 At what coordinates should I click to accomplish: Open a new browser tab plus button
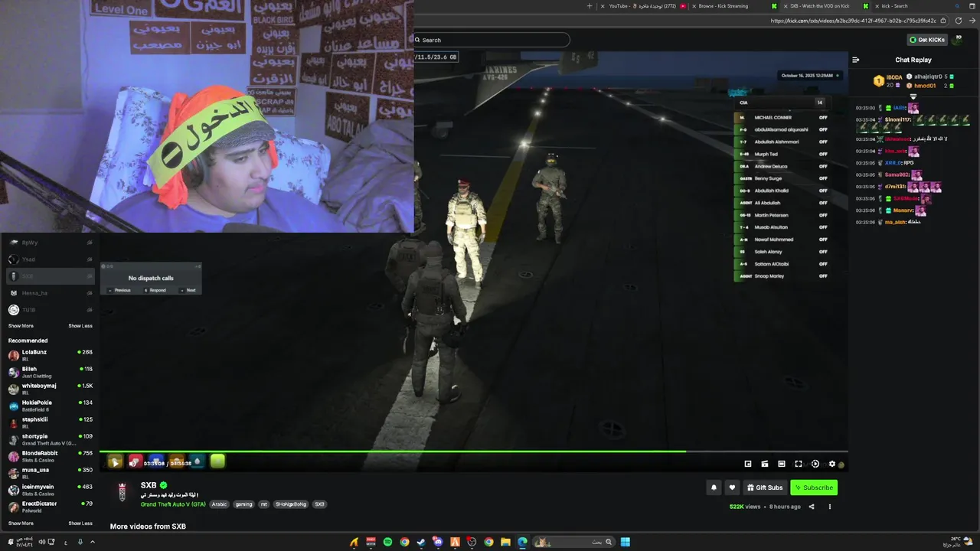[590, 6]
